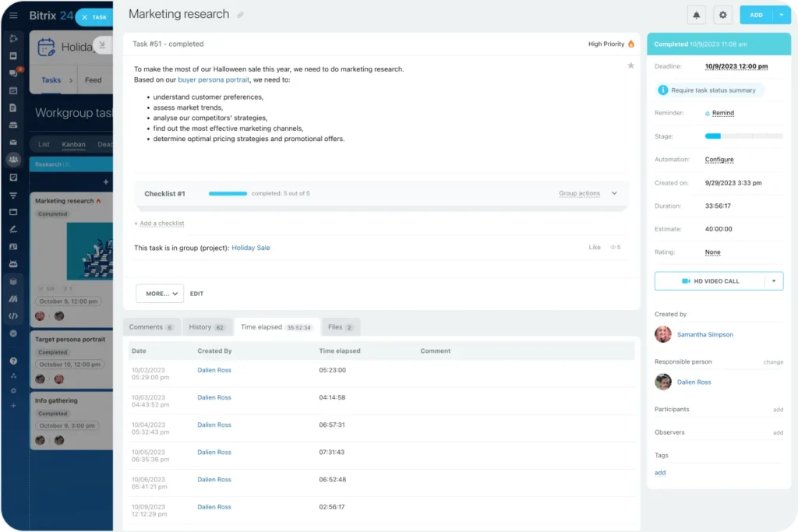Click High Priority flame toggle

pyautogui.click(x=611, y=44)
